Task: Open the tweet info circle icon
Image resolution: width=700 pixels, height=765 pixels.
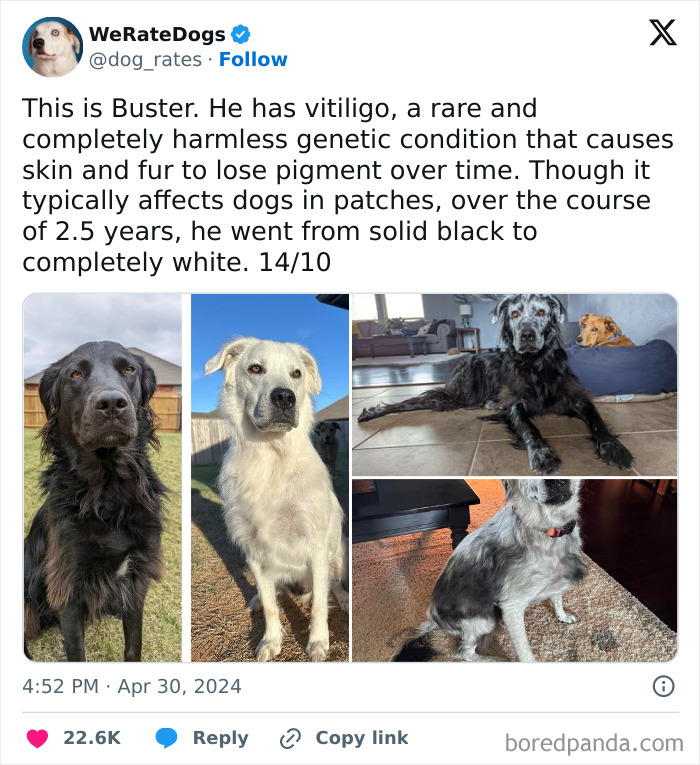Action: point(663,686)
